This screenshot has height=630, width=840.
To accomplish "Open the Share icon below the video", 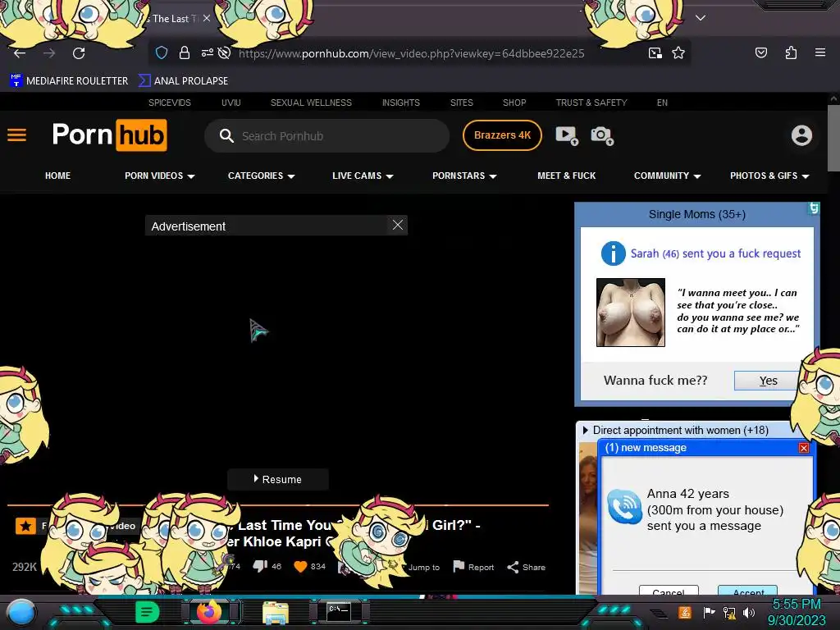I will (x=513, y=568).
